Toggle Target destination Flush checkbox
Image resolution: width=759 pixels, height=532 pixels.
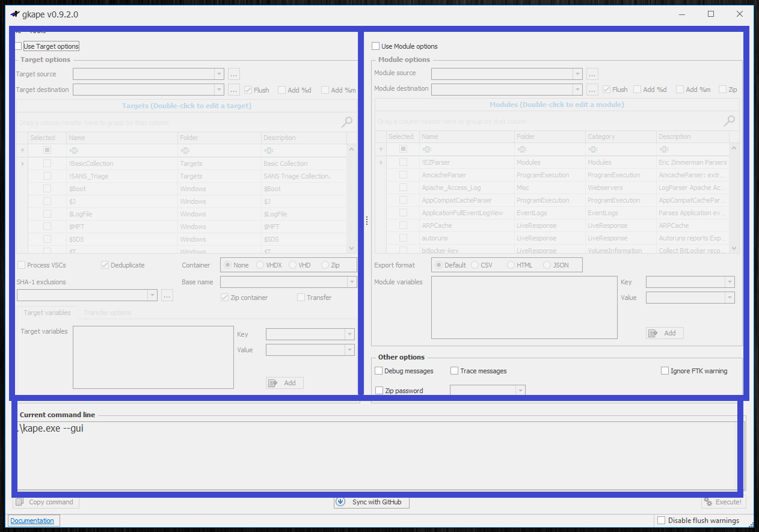[x=248, y=90]
